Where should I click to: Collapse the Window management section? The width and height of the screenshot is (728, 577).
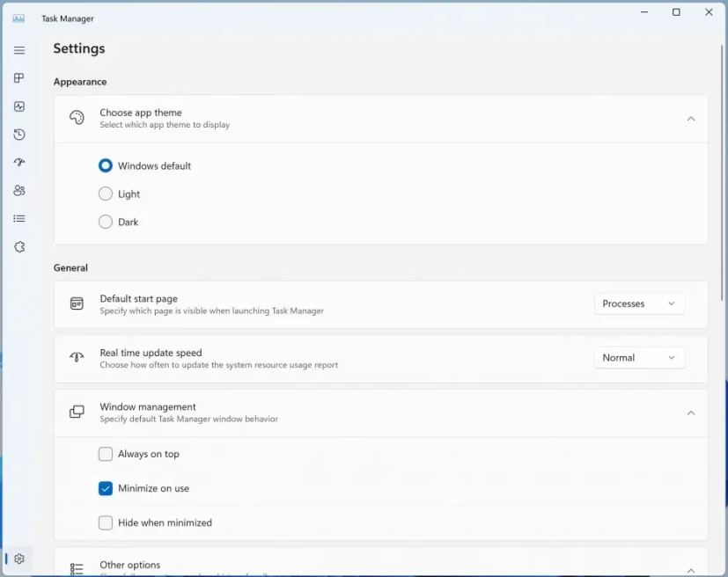point(691,413)
